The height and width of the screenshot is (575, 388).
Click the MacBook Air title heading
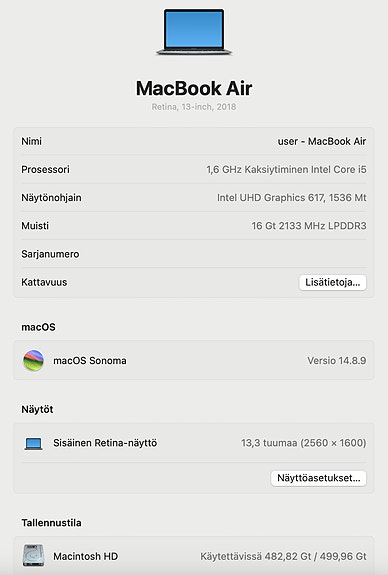[194, 88]
